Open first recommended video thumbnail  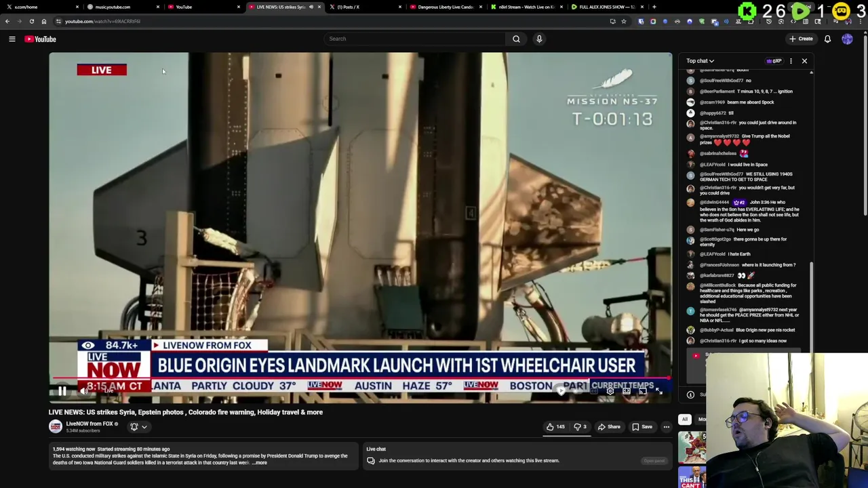[x=692, y=446]
